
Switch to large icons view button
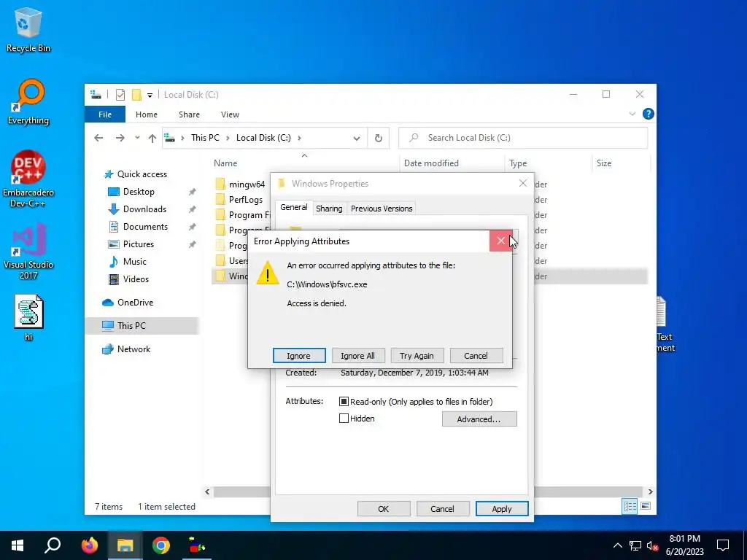coord(646,506)
